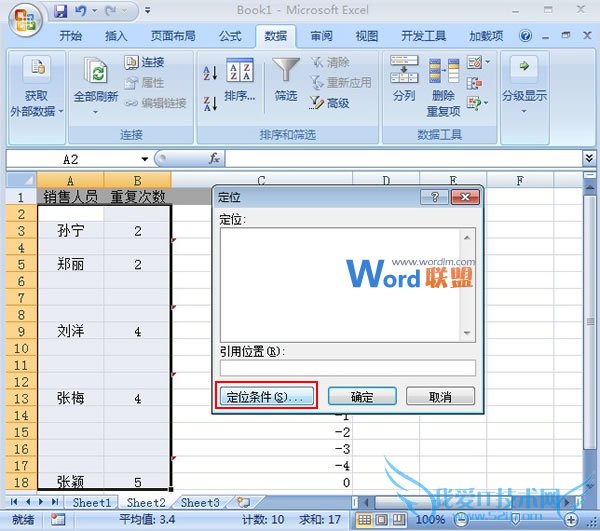600x531 pixels.
Task: Click 编辑链接 in the ribbon
Action: 156,103
